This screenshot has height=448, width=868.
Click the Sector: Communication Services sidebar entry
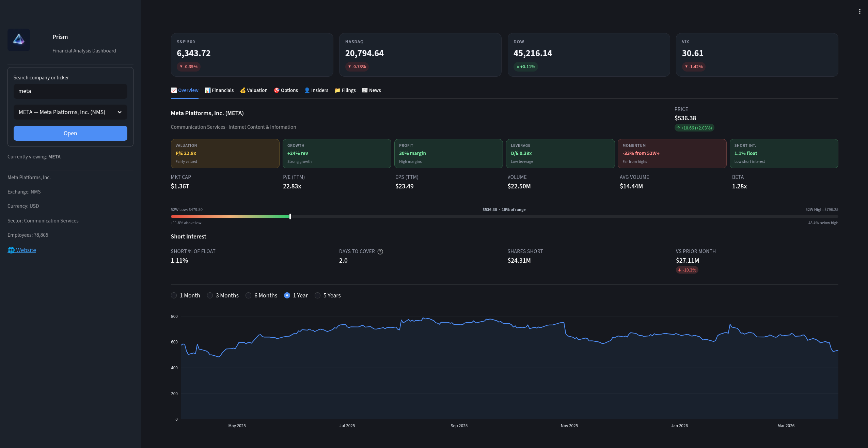tap(43, 221)
